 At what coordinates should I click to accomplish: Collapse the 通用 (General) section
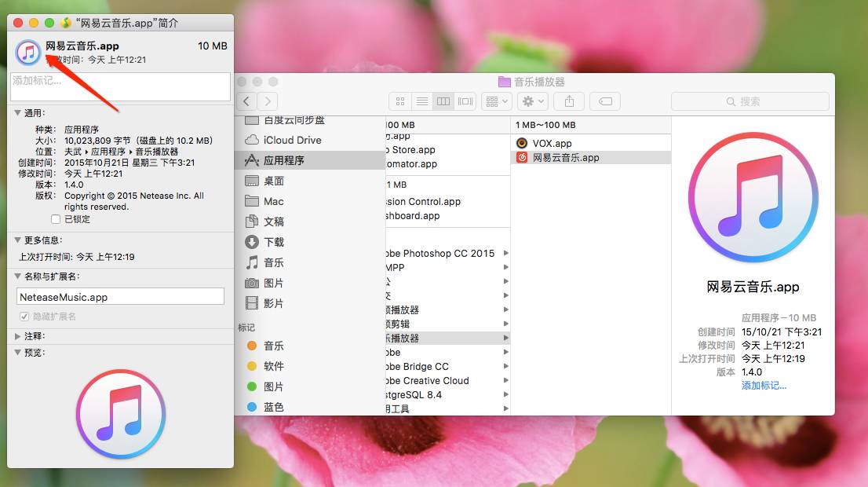[x=17, y=113]
